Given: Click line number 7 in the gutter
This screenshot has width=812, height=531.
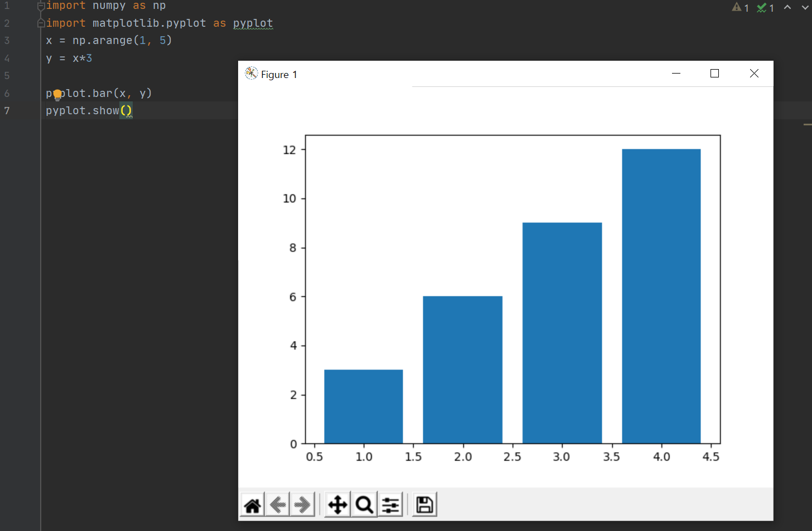Looking at the screenshot, I should [7, 111].
